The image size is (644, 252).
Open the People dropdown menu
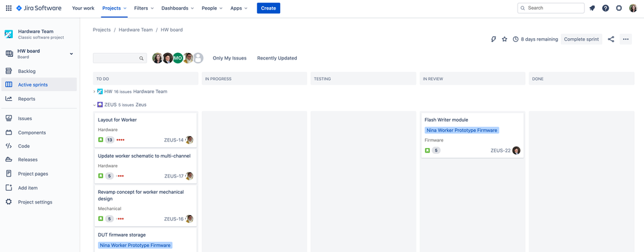pos(212,8)
